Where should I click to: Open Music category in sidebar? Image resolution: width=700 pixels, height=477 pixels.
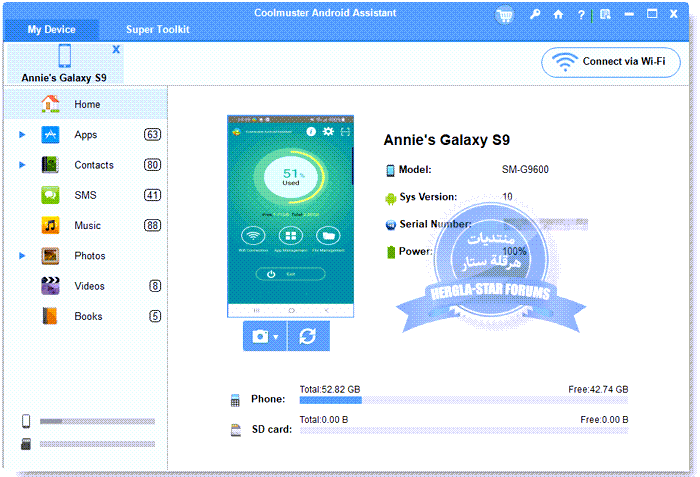[86, 226]
